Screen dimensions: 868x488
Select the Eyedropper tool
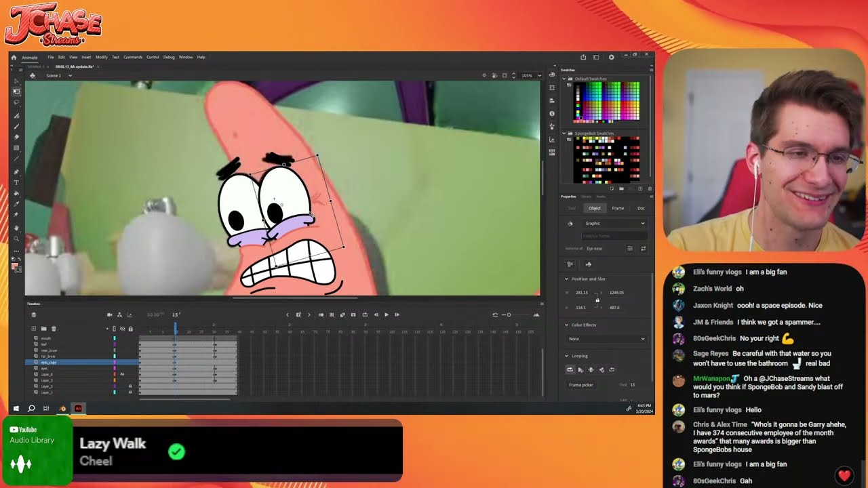tap(16, 205)
